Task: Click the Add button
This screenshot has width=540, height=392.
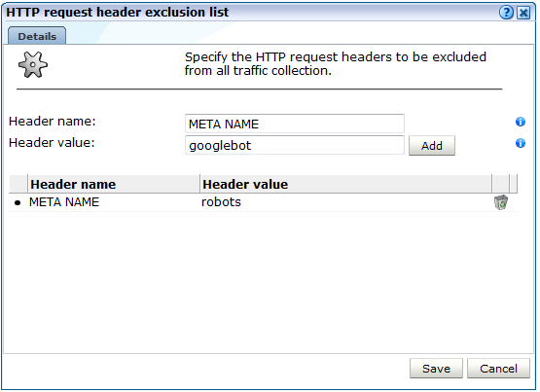Action: coord(432,146)
